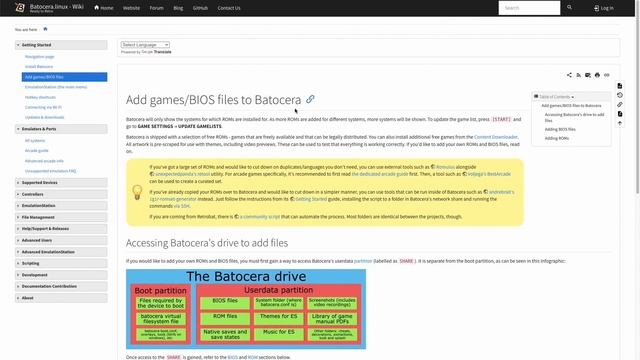This screenshot has width=640, height=360.
Task: Click the lightbulb tip icon in yellow box
Action: 137,192
